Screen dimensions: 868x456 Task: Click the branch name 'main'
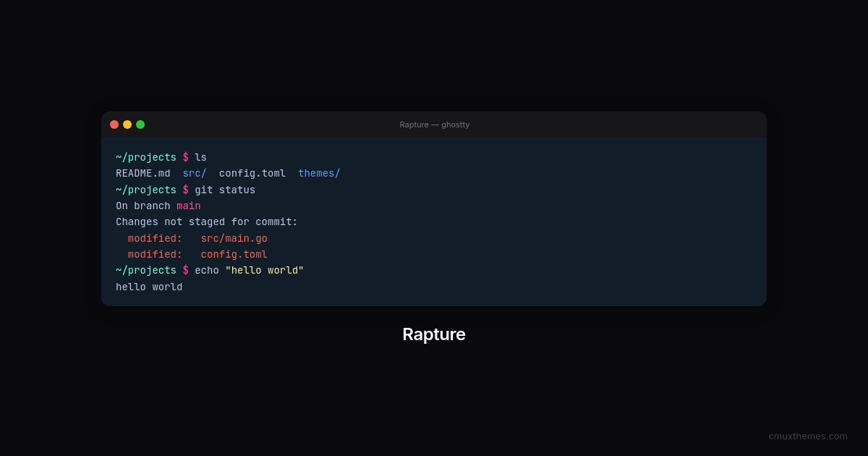(x=189, y=206)
